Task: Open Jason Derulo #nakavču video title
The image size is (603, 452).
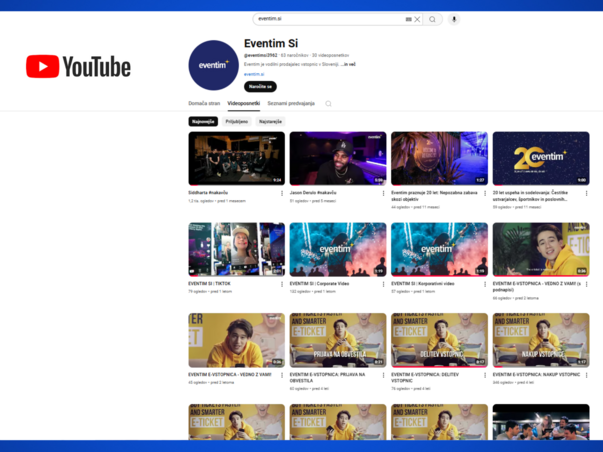Action: tap(313, 193)
